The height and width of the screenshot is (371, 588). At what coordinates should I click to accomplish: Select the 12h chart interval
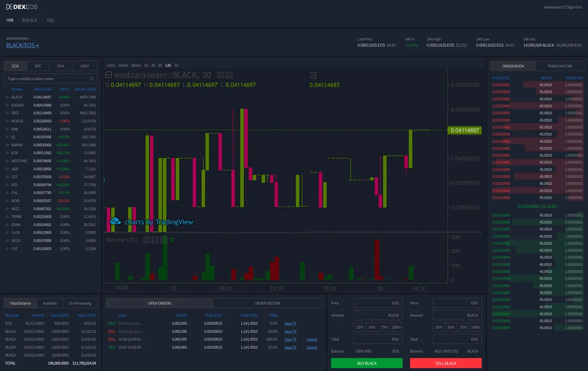coord(168,65)
